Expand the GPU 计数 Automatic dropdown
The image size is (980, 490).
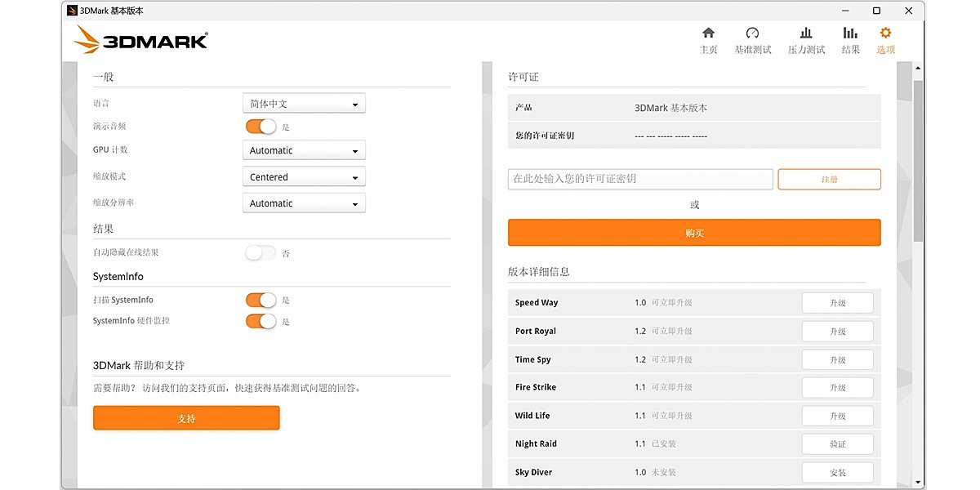[x=303, y=150]
